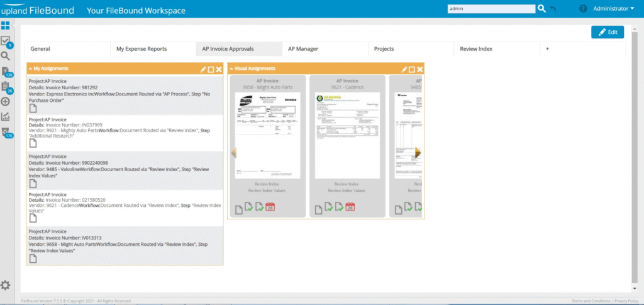This screenshot has height=305, width=644.
Task: Click the blue Edit button
Action: click(x=608, y=32)
